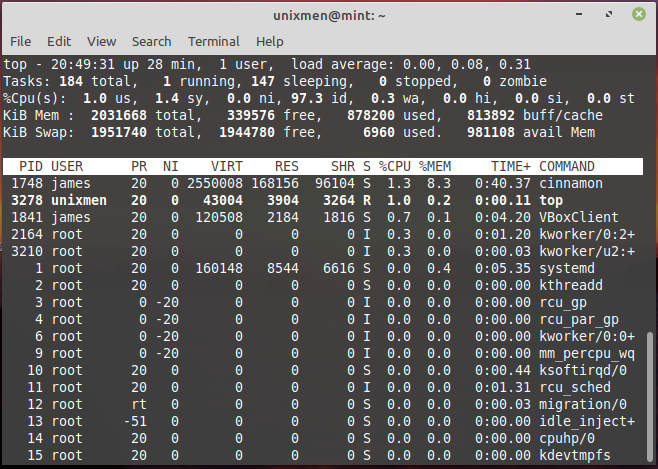Select the rcu_par_gp command
The width and height of the screenshot is (658, 469).
[x=579, y=320]
